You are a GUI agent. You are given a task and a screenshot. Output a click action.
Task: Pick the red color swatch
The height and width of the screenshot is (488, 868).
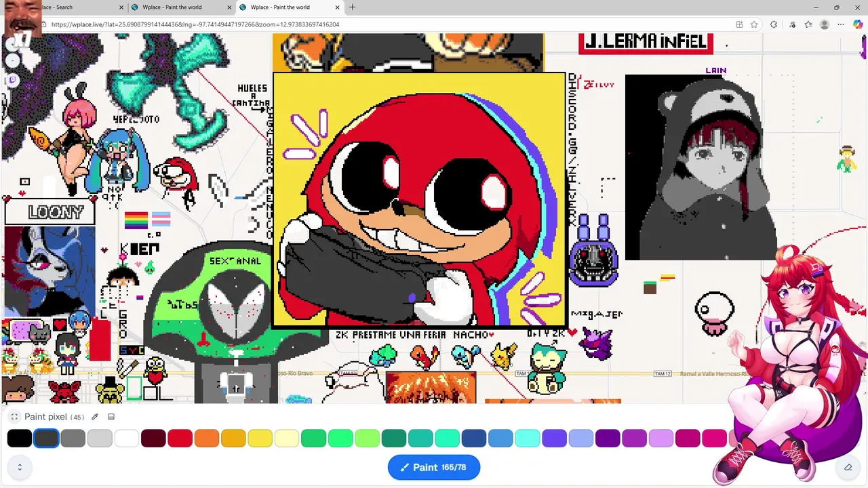point(180,439)
